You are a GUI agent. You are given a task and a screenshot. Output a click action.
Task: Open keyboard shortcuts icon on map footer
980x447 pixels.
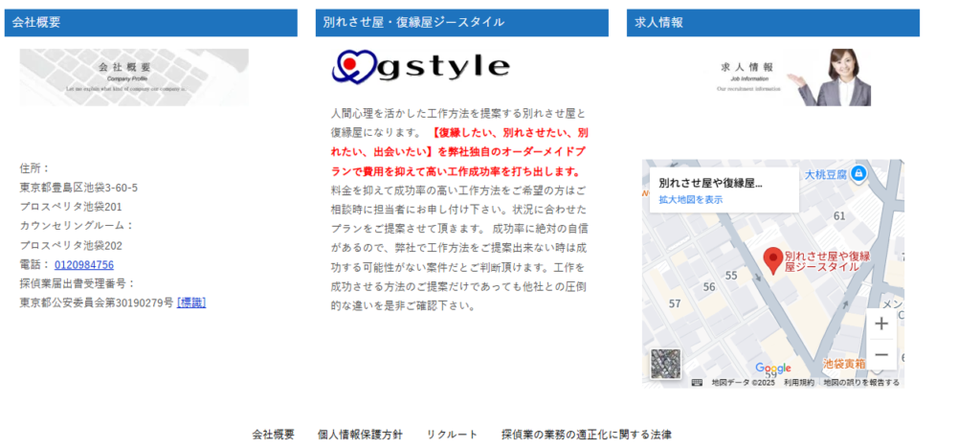[x=697, y=383]
